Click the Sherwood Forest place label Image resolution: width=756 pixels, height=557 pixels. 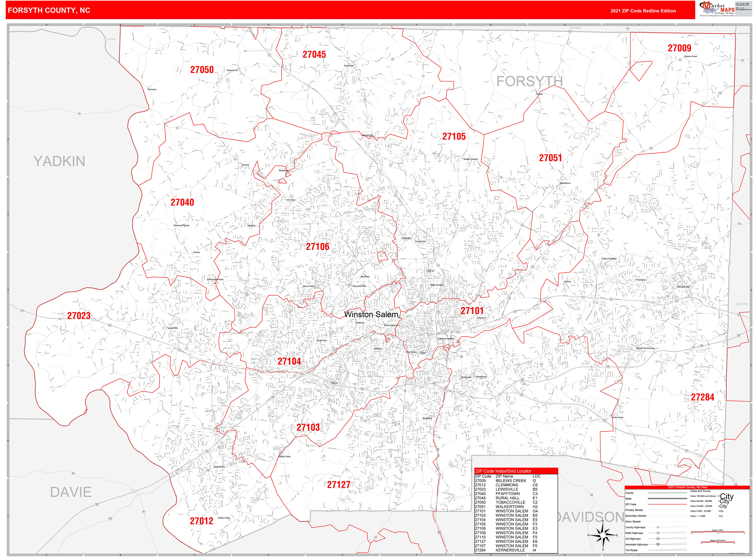coord(181,226)
